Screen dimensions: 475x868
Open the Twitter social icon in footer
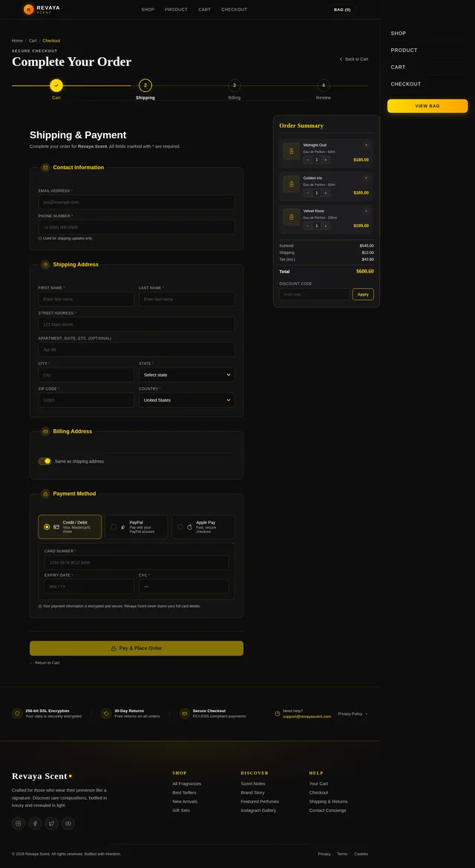tap(51, 823)
